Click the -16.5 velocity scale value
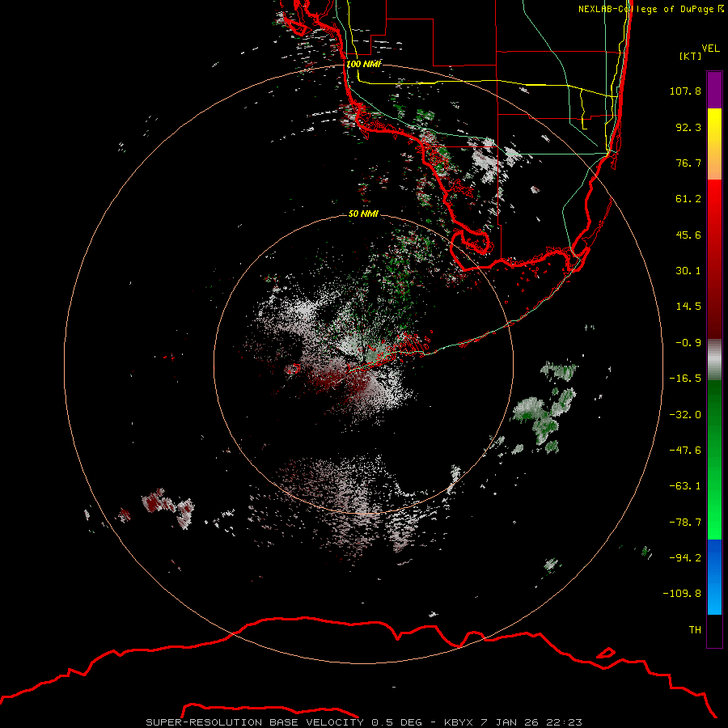Image resolution: width=728 pixels, height=728 pixels. [685, 379]
